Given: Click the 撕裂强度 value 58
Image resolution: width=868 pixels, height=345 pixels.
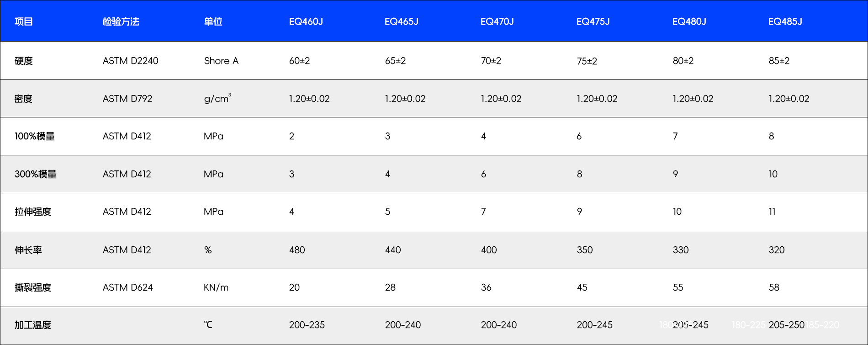Looking at the screenshot, I should (774, 287).
